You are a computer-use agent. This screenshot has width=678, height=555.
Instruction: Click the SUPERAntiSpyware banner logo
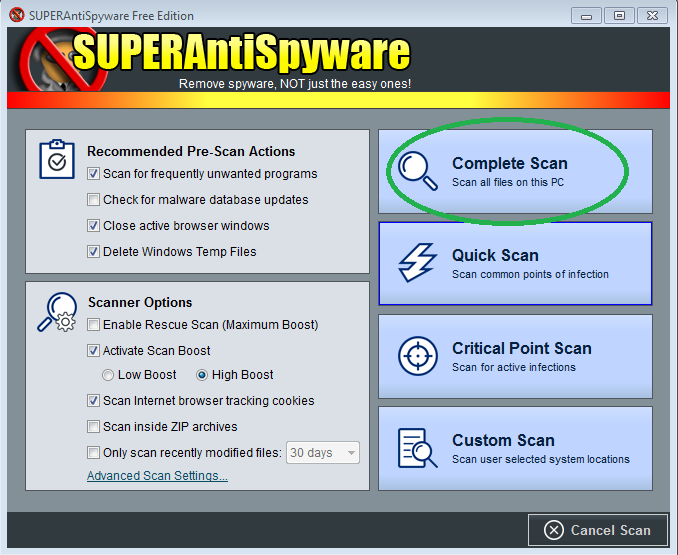click(215, 58)
